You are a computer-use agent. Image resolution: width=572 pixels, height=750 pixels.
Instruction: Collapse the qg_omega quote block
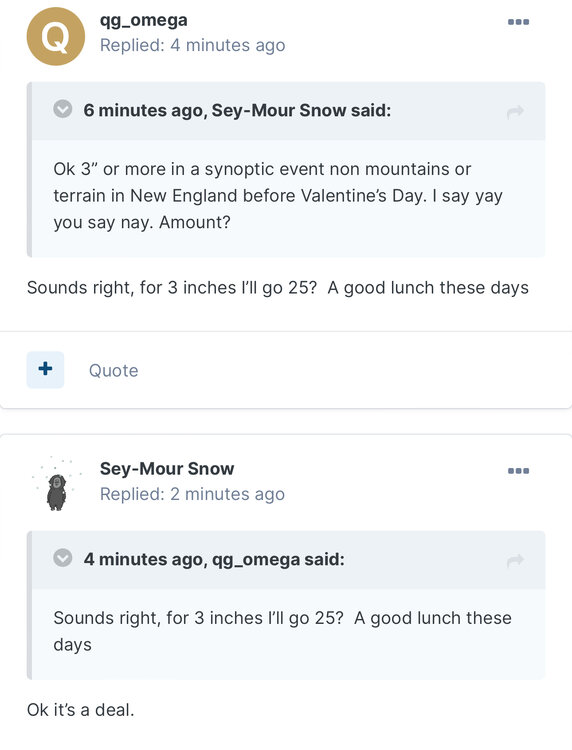pos(63,558)
